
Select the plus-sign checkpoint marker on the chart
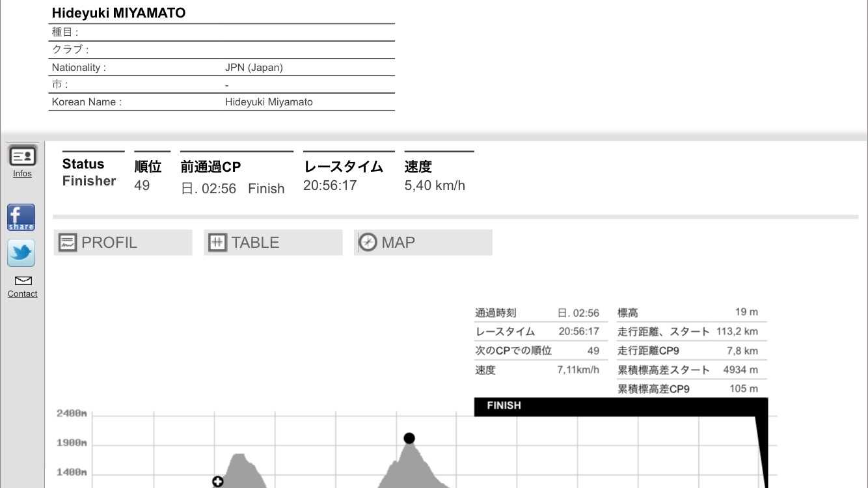tap(218, 481)
